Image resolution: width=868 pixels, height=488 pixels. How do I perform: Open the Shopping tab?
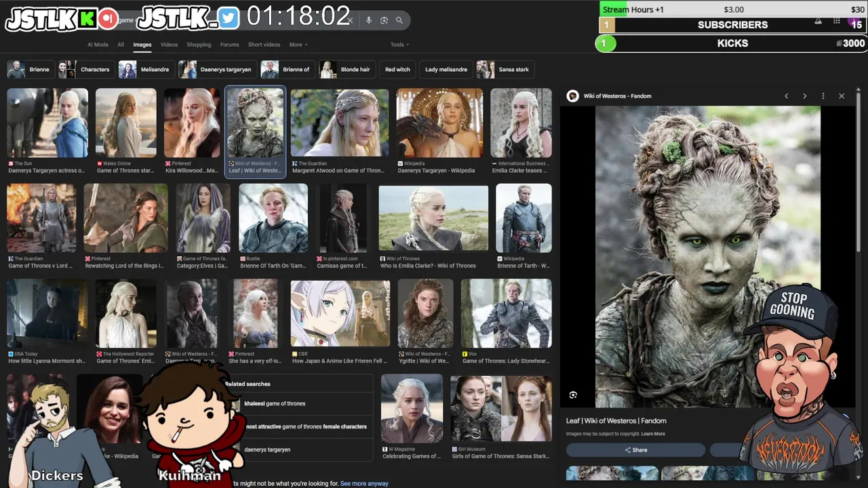(x=199, y=45)
